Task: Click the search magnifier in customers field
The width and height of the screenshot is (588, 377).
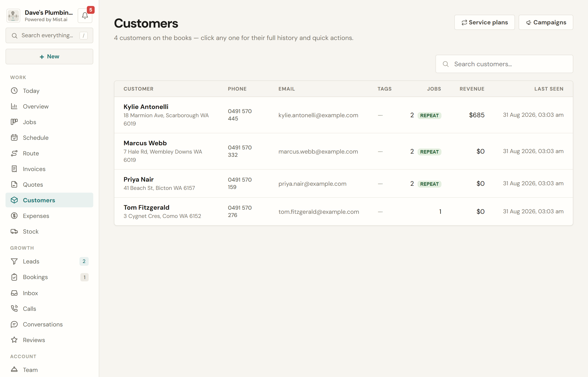Action: pos(446,64)
